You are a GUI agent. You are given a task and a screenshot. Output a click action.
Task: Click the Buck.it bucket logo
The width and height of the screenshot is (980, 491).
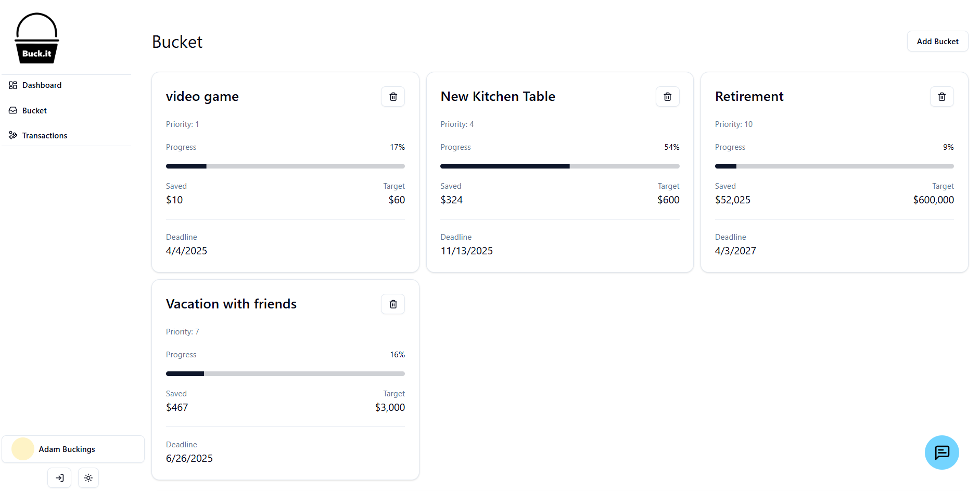pyautogui.click(x=36, y=38)
